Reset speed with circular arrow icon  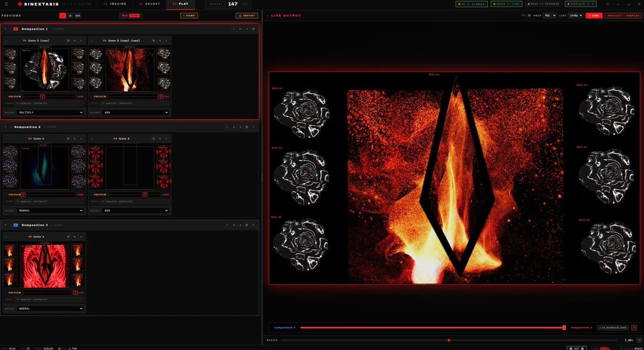pos(639,340)
